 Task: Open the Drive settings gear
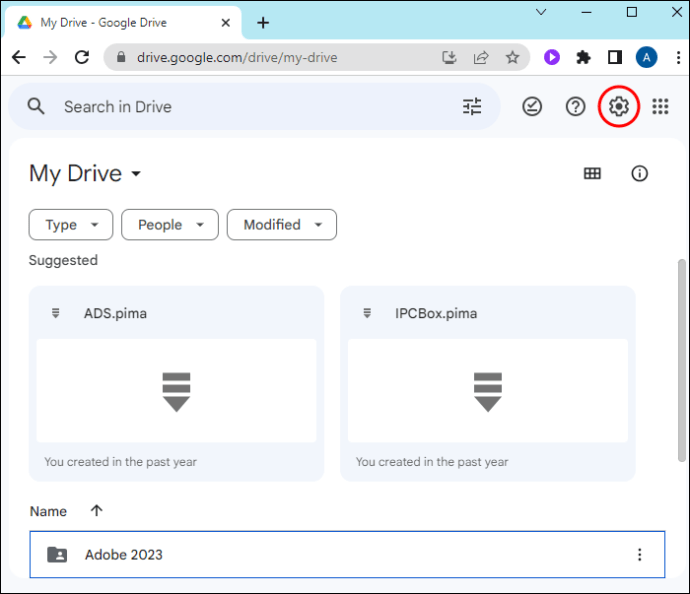[619, 106]
